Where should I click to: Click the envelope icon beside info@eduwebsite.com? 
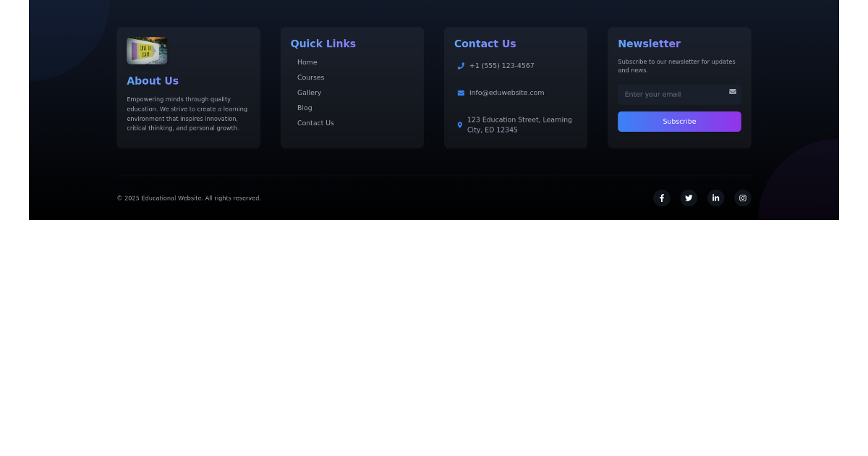point(460,93)
